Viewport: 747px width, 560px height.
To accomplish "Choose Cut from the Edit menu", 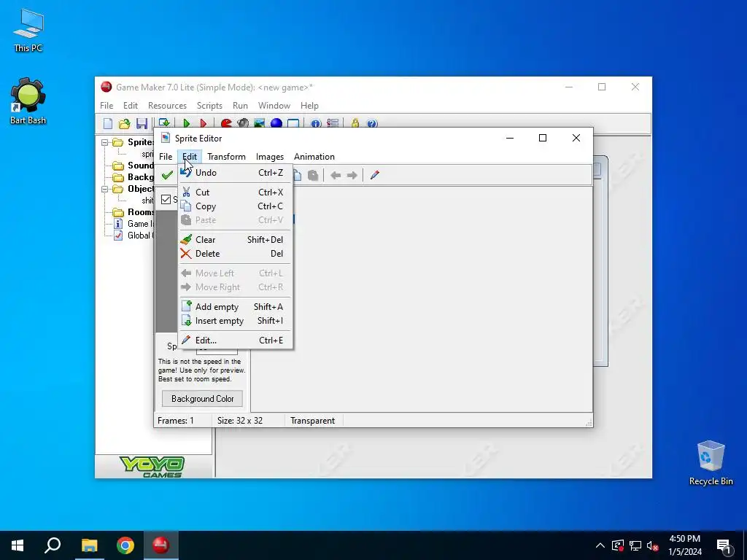I will tap(236, 192).
